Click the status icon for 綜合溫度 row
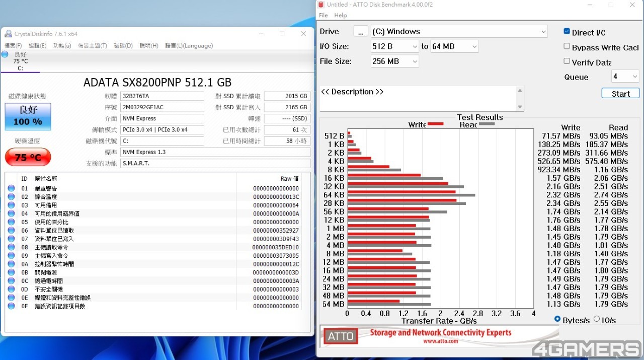 coord(11,197)
